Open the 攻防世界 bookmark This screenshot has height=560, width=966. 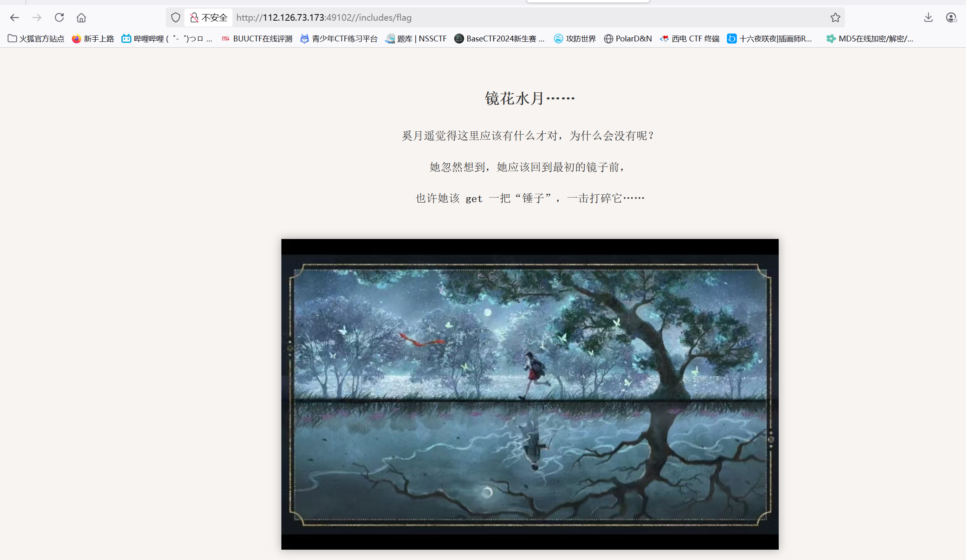pyautogui.click(x=575, y=39)
